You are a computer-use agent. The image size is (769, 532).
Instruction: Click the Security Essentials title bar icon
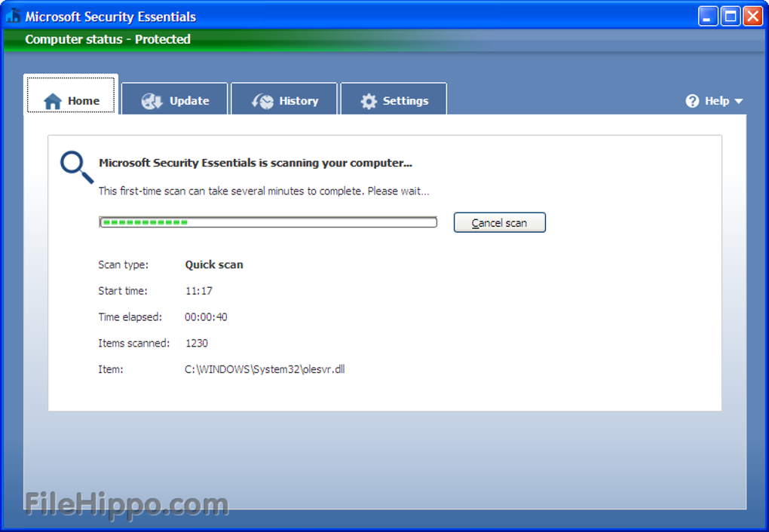pyautogui.click(x=13, y=16)
